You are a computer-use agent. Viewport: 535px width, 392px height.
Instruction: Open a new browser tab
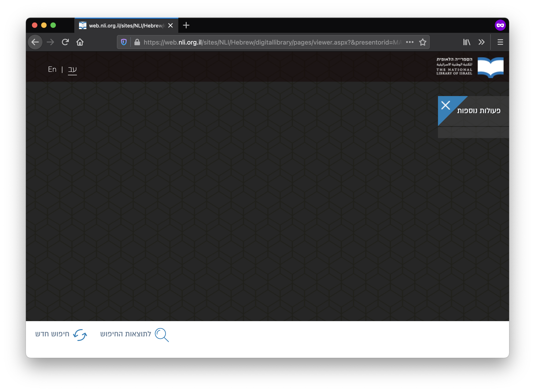coord(186,25)
